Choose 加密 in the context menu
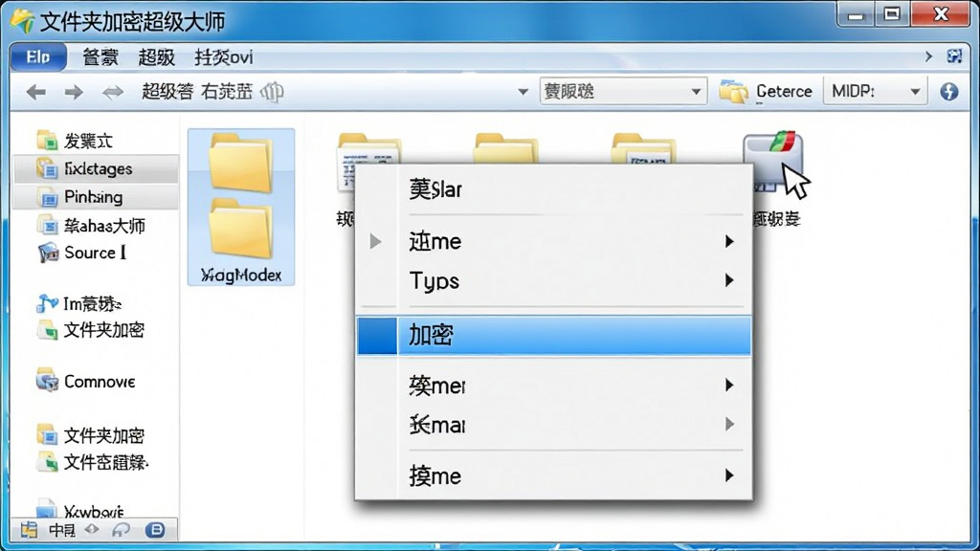 click(x=554, y=336)
